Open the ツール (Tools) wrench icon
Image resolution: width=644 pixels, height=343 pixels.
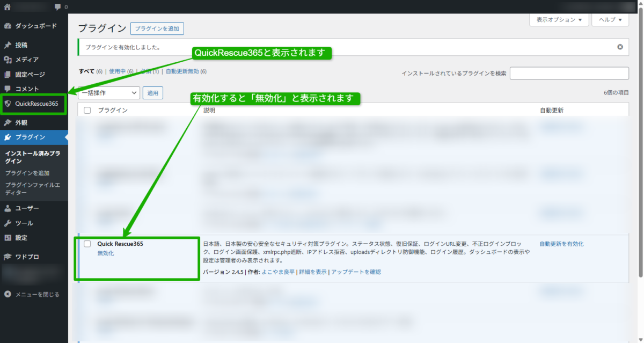pyautogui.click(x=9, y=223)
